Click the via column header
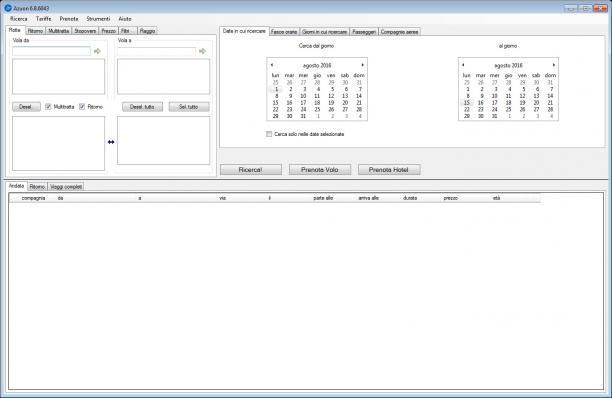This screenshot has height=398, width=612. (222, 198)
